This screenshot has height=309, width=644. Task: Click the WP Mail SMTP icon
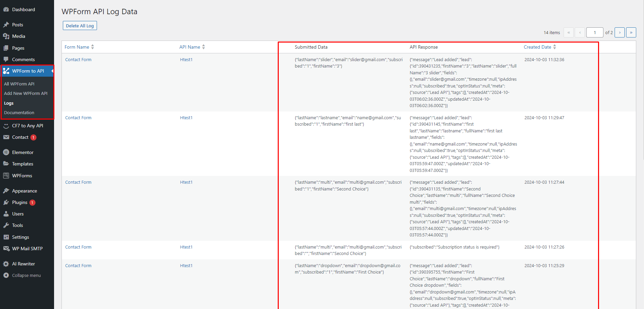click(x=6, y=248)
